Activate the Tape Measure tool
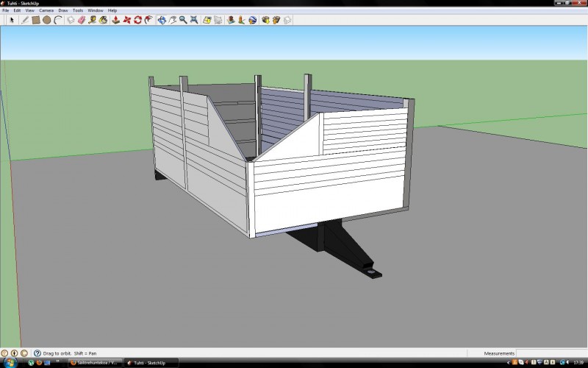588x368 pixels. (93, 20)
